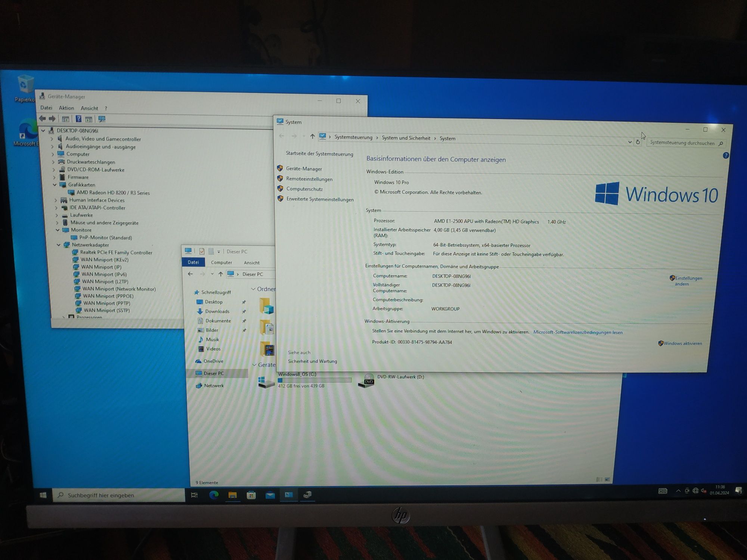Select Netzwerk in explorer sidebar
The width and height of the screenshot is (747, 560).
tap(214, 386)
